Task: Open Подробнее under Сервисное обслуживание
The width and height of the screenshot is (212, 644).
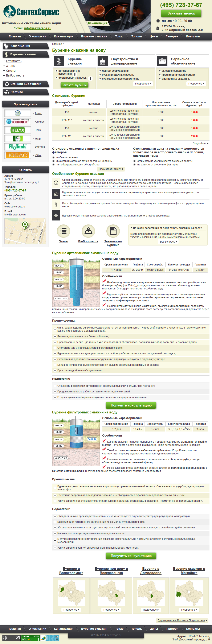Action: pyautogui.click(x=196, y=84)
